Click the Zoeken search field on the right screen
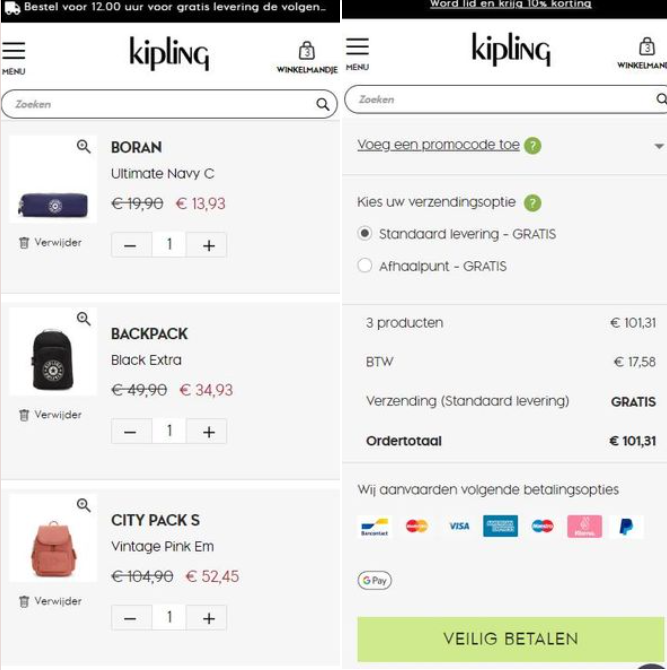 504,100
